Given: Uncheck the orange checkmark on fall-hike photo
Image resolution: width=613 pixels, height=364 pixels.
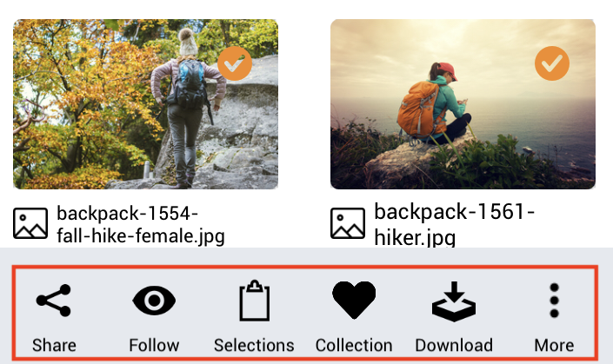Looking at the screenshot, I should click(x=235, y=63).
